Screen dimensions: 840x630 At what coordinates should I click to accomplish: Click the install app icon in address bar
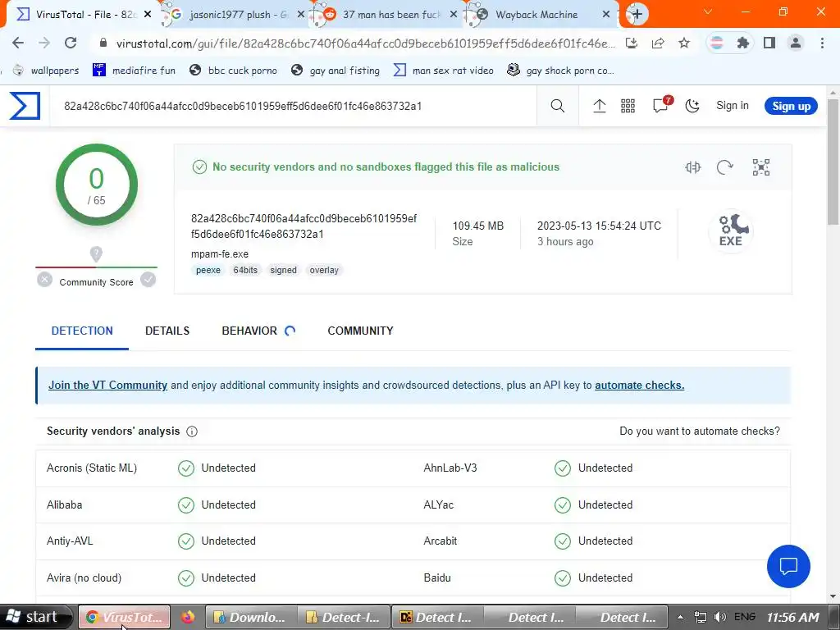pos(632,43)
